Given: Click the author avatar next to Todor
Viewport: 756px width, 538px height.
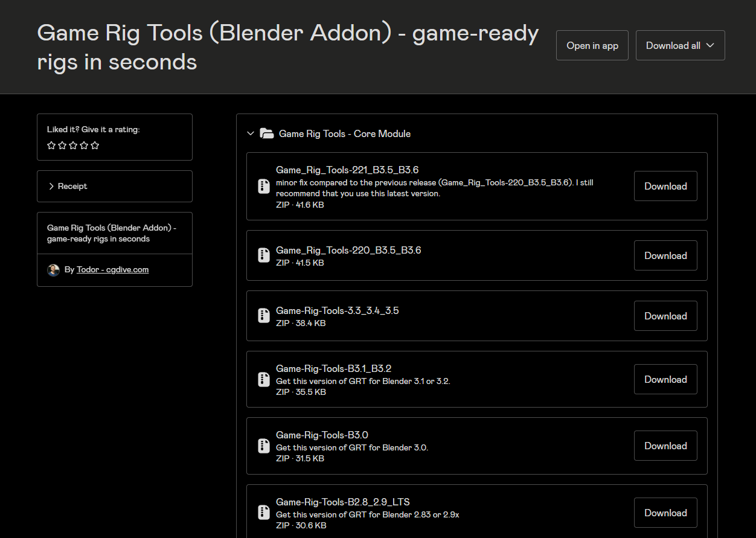Looking at the screenshot, I should 53,270.
